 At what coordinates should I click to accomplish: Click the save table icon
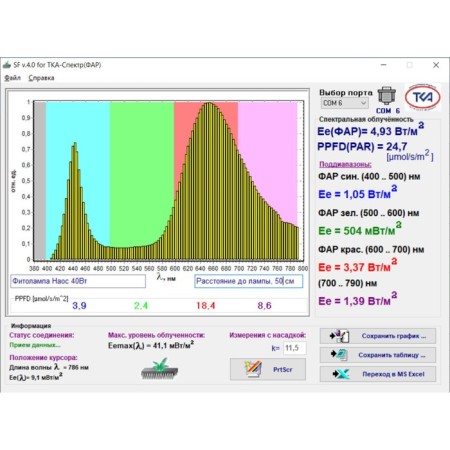[339, 355]
